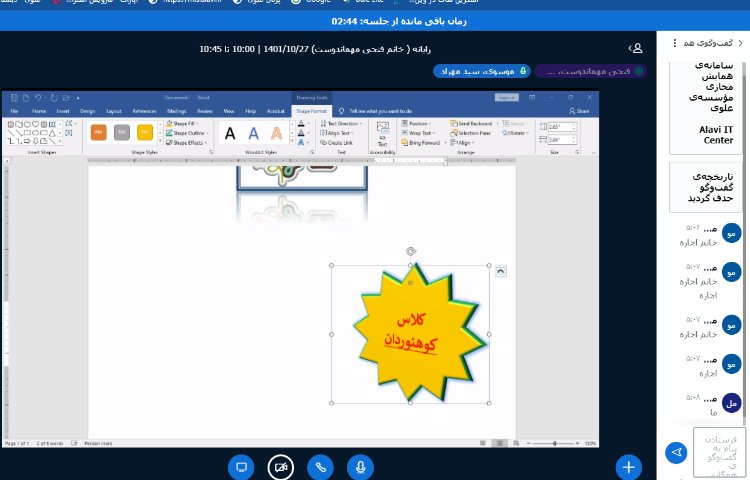
Task: Open the Text Direction dropdown
Action: coord(342,123)
